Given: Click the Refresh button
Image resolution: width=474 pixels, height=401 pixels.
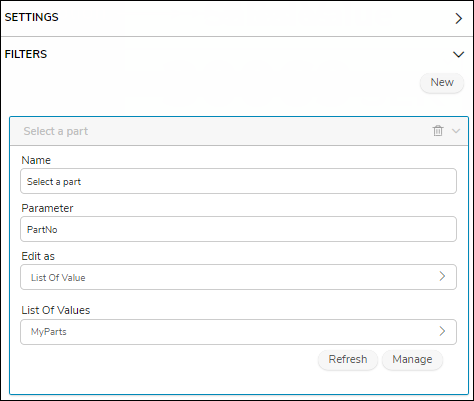Looking at the screenshot, I should [x=348, y=359].
